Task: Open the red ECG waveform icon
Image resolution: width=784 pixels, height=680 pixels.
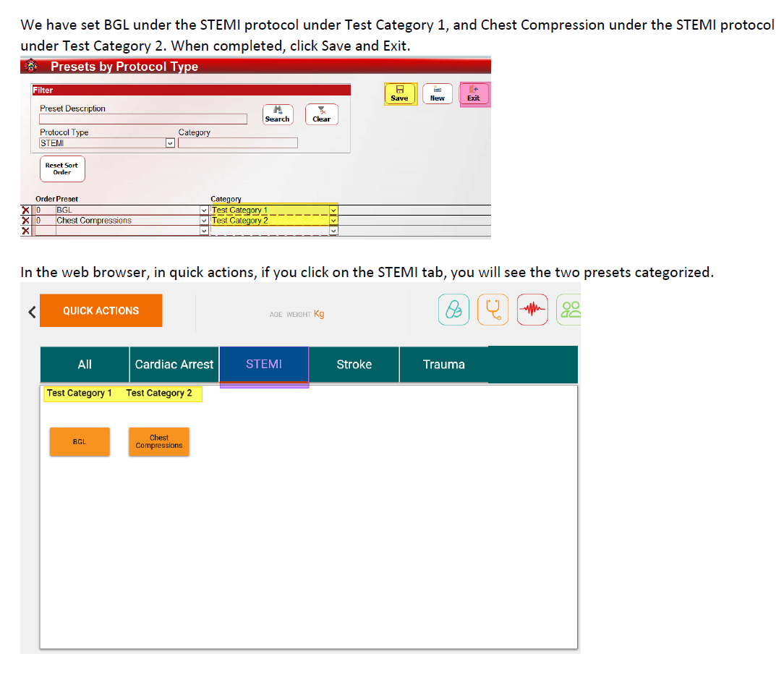Action: pyautogui.click(x=532, y=310)
